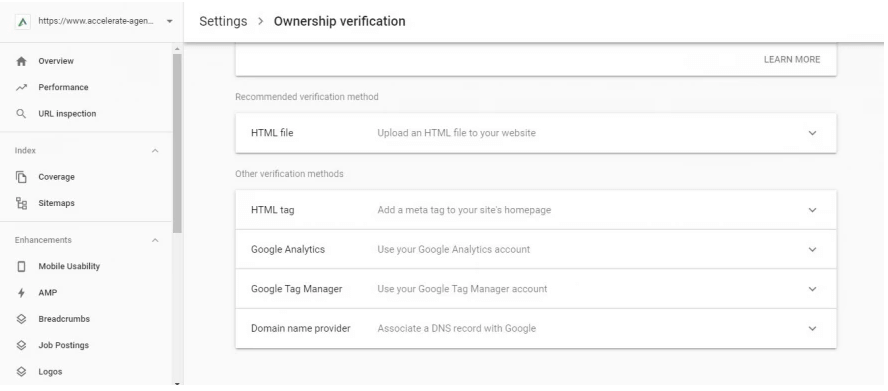The image size is (888, 391).
Task: Click the AMP lightning bolt icon
Action: (21, 293)
